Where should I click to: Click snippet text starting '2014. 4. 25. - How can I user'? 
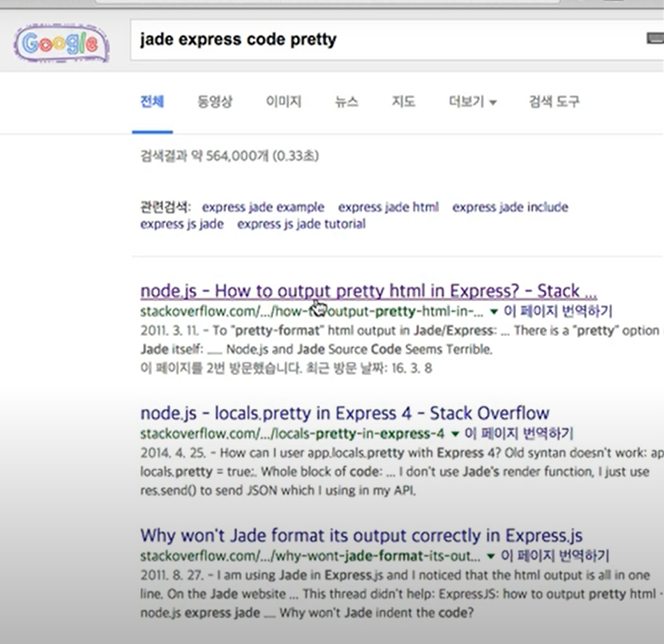402,471
